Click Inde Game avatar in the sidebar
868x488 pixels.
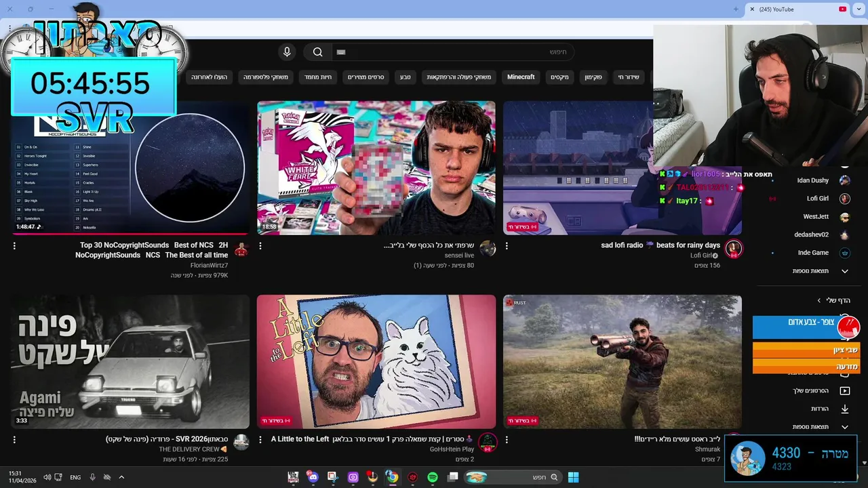[x=845, y=253]
